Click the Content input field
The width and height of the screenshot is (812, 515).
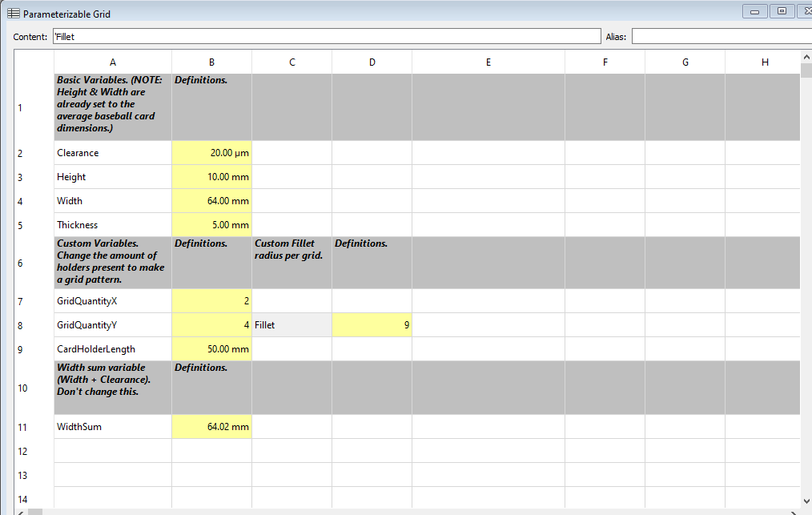[x=327, y=36]
